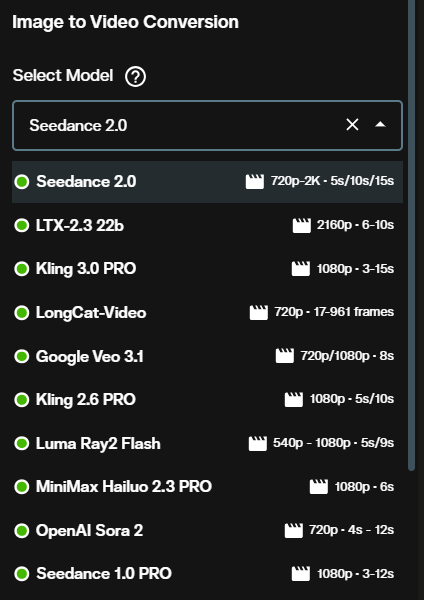Open the Select Model help icon
424x600 pixels.
coord(135,77)
